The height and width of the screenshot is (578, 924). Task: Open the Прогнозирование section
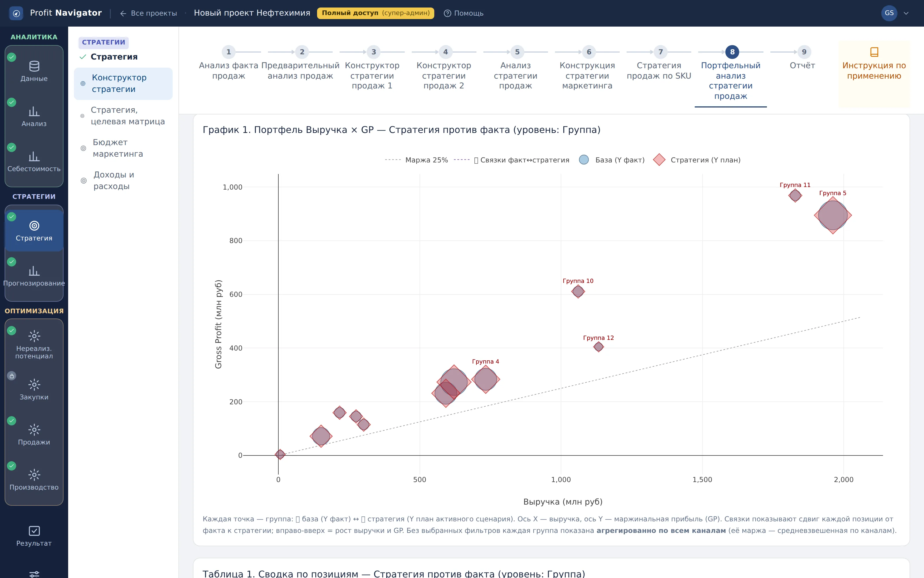[34, 276]
